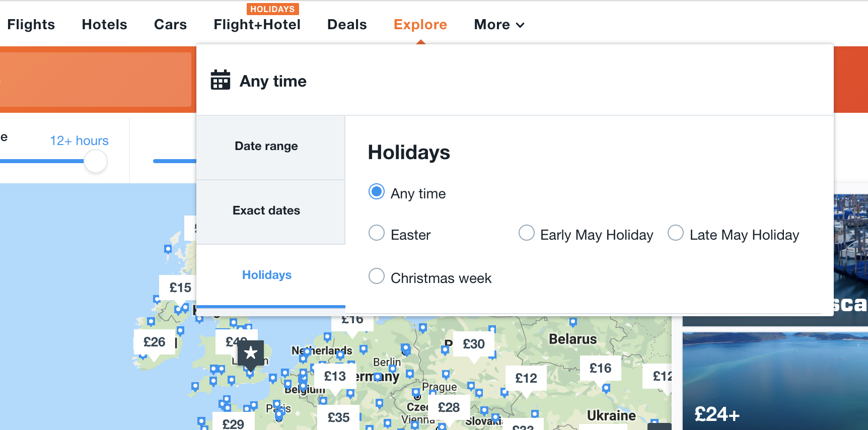Click the £26 price marker over Ireland
The image size is (868, 430).
pos(154,342)
